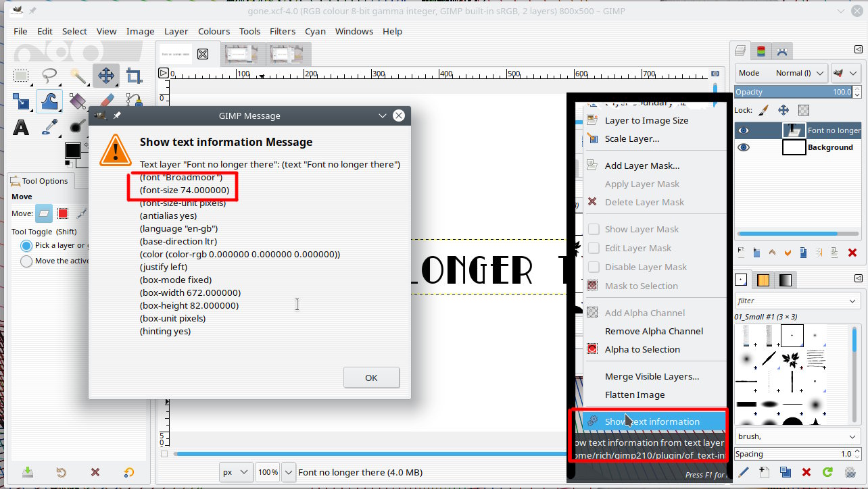Open the File menu

point(20,31)
